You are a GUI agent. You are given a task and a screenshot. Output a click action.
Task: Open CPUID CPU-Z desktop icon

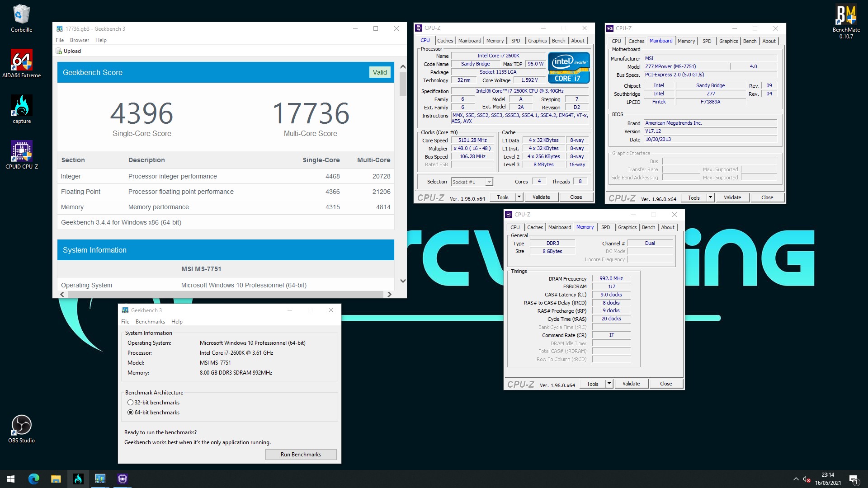[x=21, y=155]
